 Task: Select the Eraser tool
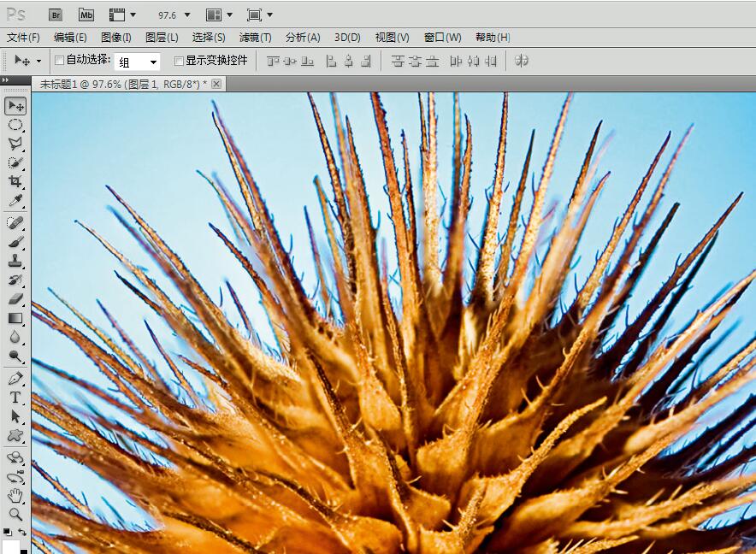(x=15, y=299)
